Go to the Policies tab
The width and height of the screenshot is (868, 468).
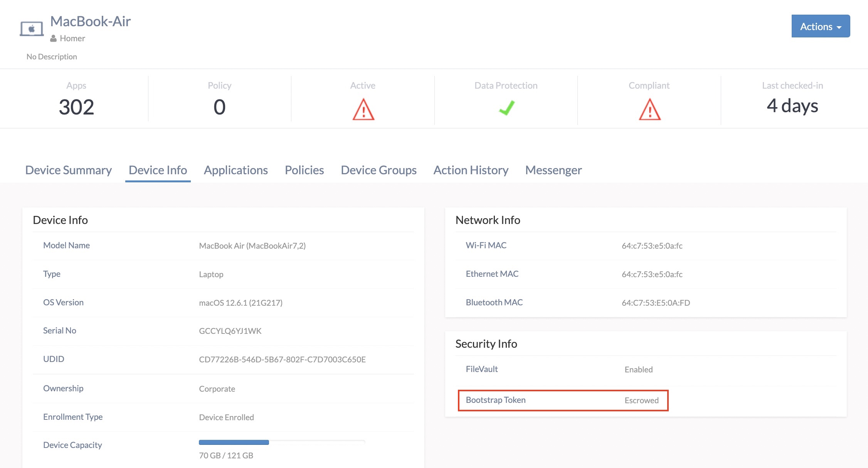(304, 170)
